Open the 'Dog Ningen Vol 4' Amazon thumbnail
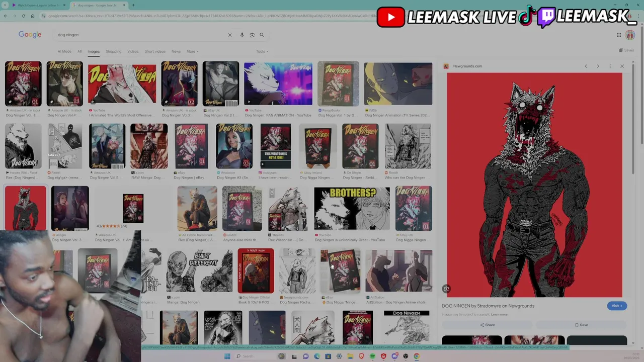Image resolution: width=644 pixels, height=362 pixels. (x=64, y=84)
